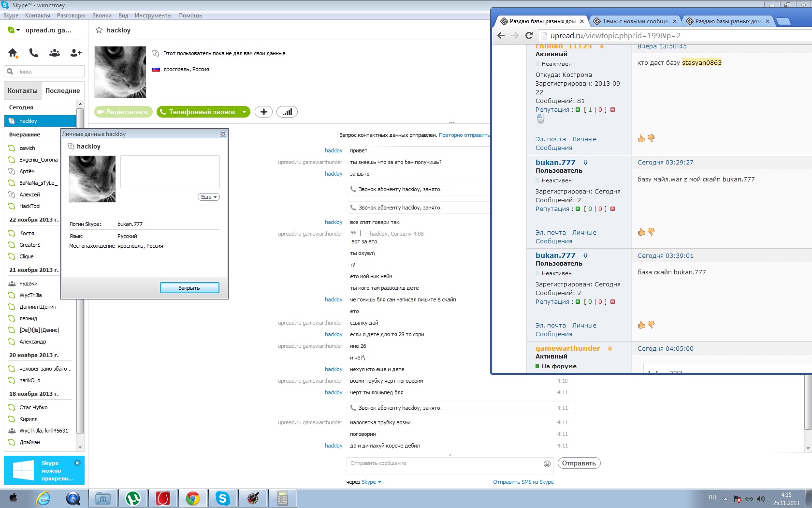Screen dimensions: 812x508
Task: Open the emoticon picker in message box
Action: tap(547, 463)
